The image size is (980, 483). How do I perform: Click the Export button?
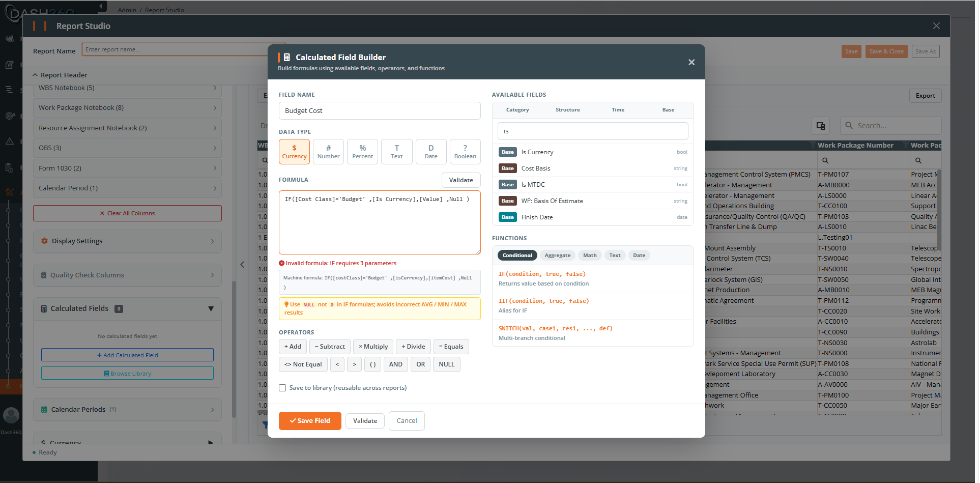coord(925,96)
